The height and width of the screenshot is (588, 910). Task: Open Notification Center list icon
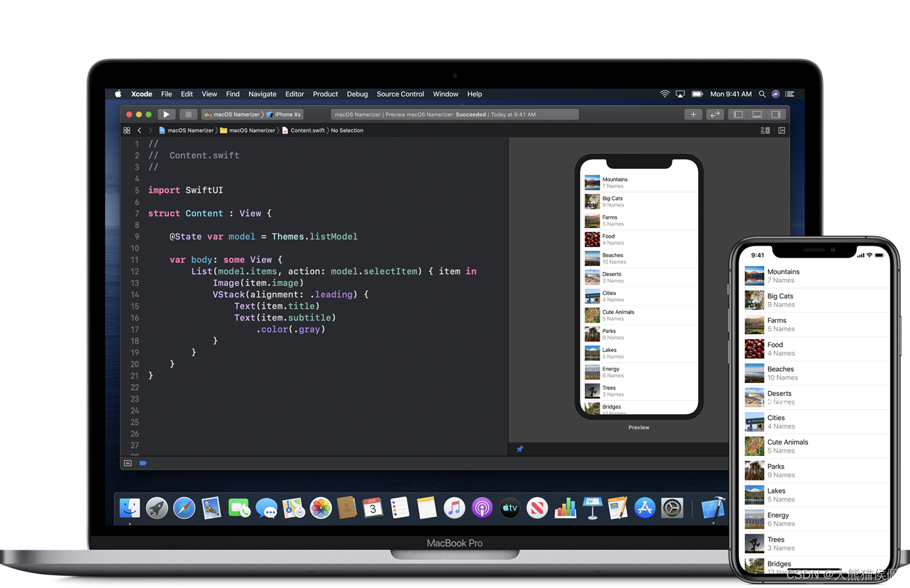(790, 94)
